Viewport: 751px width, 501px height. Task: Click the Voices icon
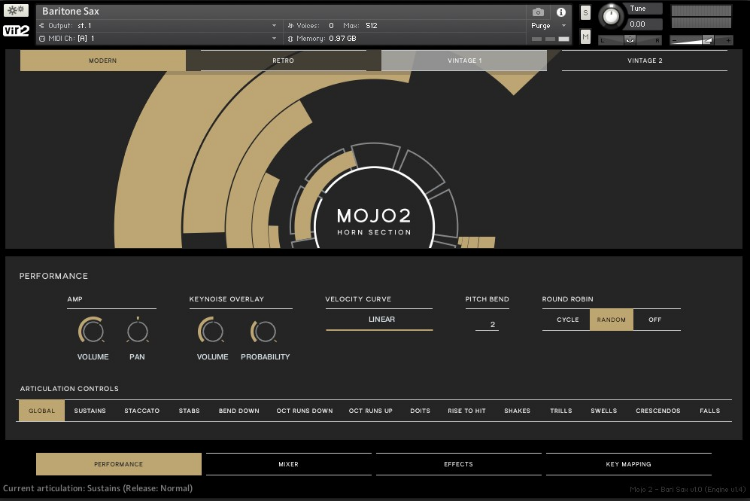pos(290,25)
